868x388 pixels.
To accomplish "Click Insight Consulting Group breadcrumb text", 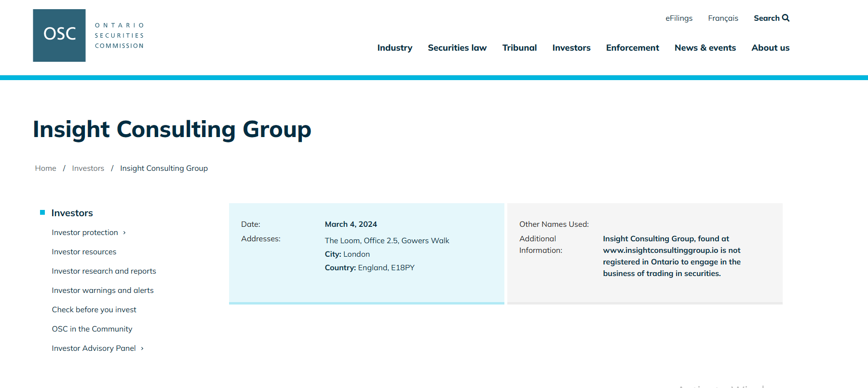I will (x=164, y=168).
